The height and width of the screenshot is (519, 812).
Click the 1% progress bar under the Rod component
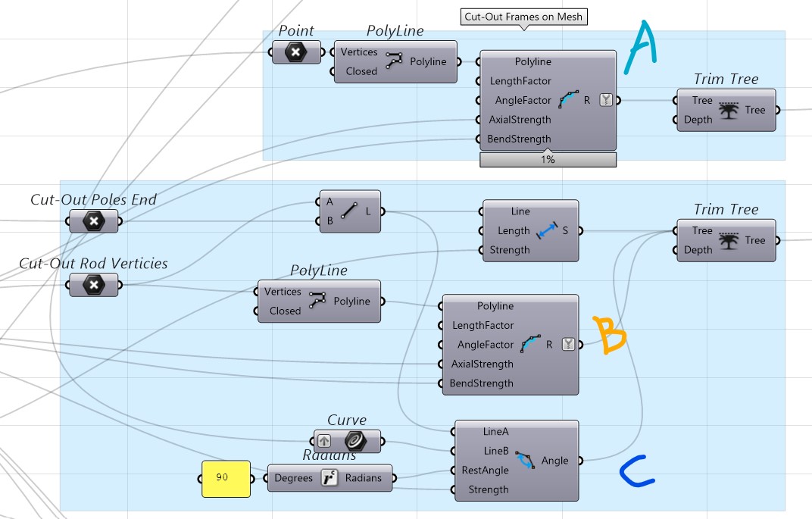548,160
